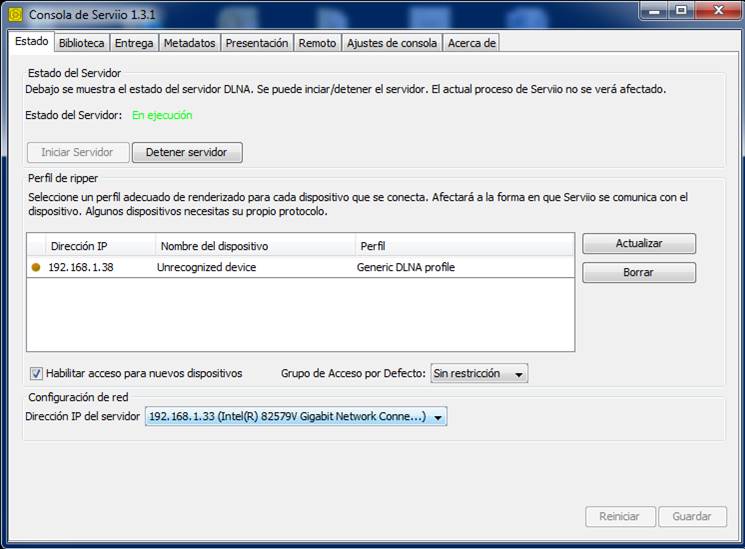Click the Serviio app icon in title bar
This screenshot has width=745, height=549.
coord(15,15)
